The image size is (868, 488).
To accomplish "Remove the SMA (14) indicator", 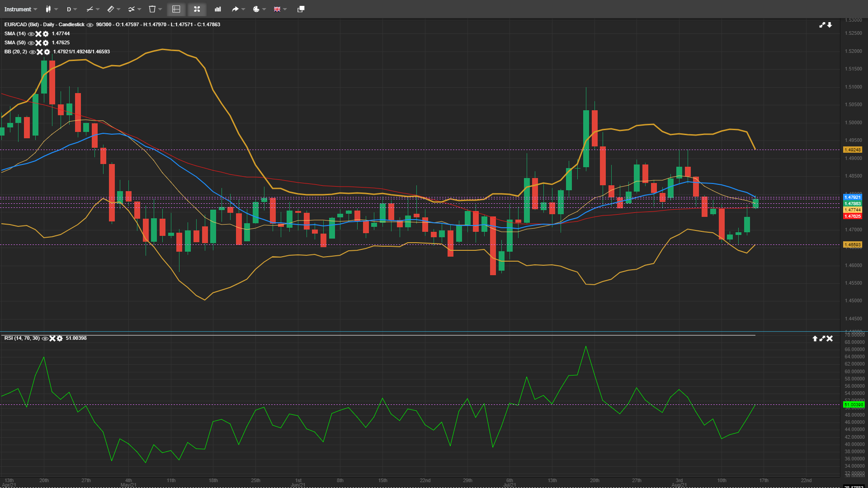I will tap(38, 34).
